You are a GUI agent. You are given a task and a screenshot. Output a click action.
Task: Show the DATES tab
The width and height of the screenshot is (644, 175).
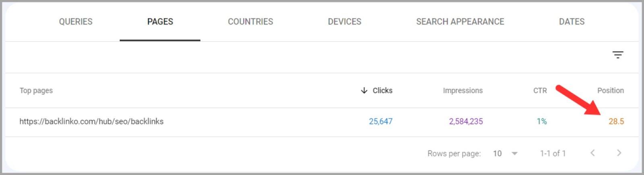point(572,22)
